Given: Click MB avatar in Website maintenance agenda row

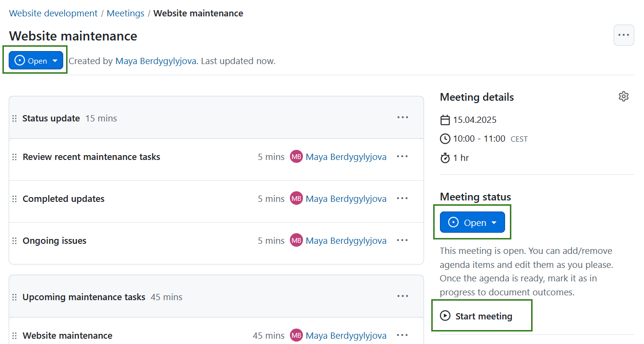Looking at the screenshot, I should 296,335.
